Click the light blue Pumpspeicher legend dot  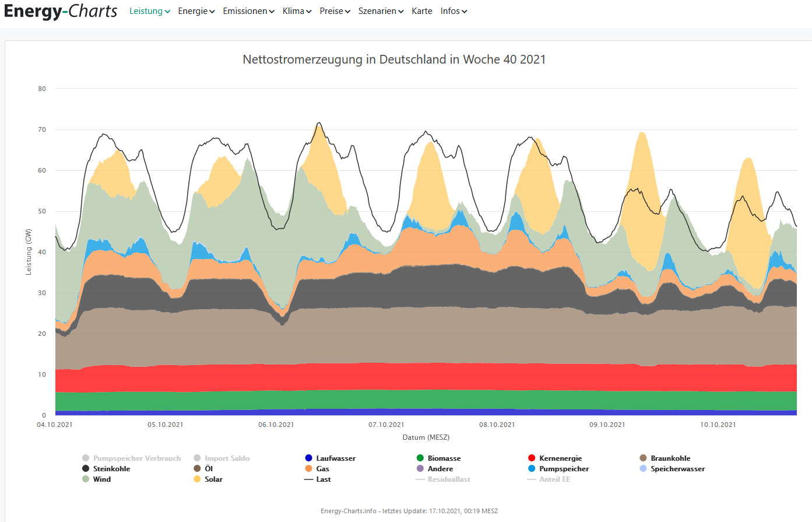(532, 469)
